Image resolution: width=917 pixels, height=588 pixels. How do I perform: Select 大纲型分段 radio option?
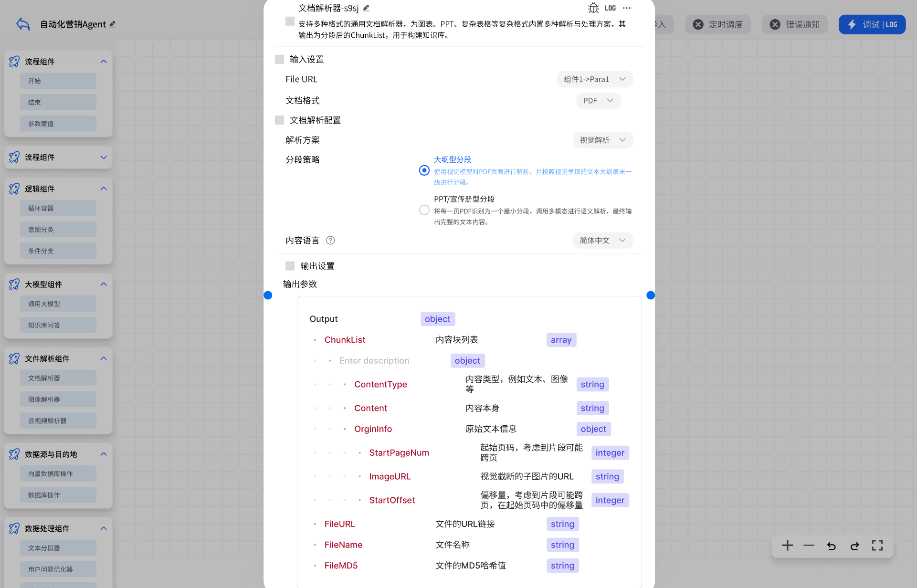pyautogui.click(x=424, y=170)
